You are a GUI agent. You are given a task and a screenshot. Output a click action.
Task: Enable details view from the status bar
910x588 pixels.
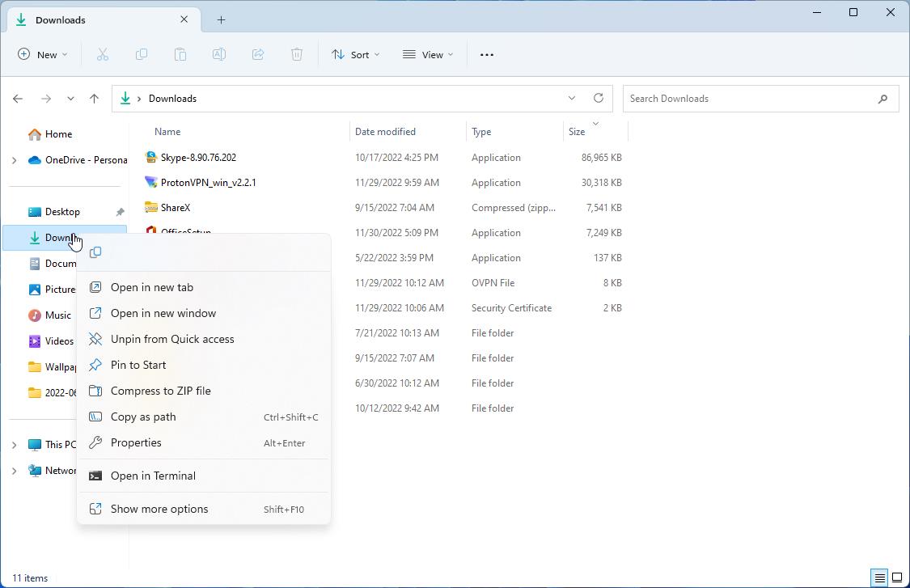coord(878,577)
